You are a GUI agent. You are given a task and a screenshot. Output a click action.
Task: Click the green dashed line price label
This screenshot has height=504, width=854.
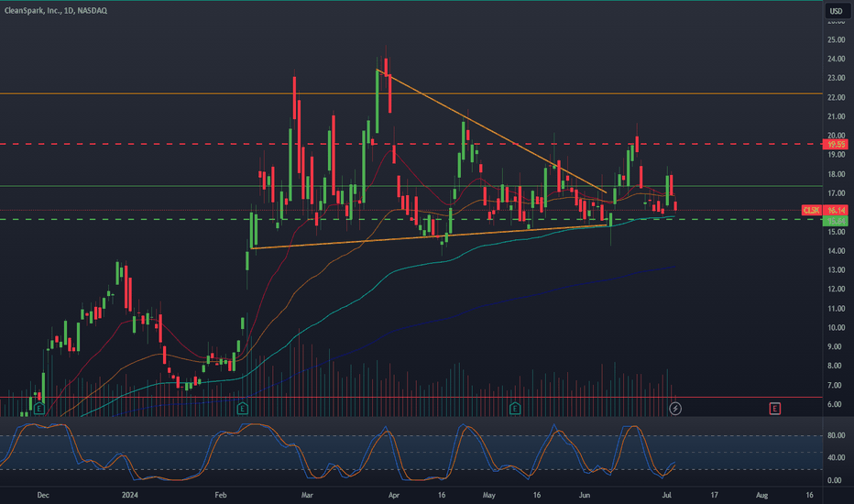click(836, 221)
